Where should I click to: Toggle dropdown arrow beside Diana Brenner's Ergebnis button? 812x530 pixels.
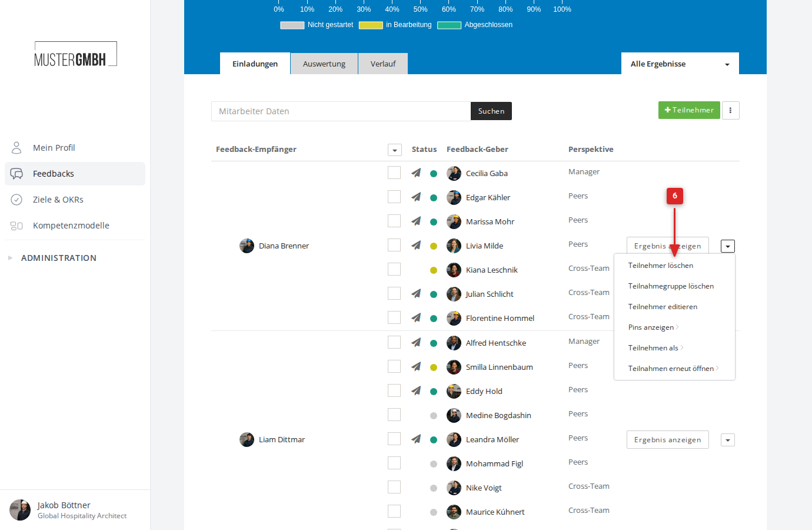tap(728, 246)
